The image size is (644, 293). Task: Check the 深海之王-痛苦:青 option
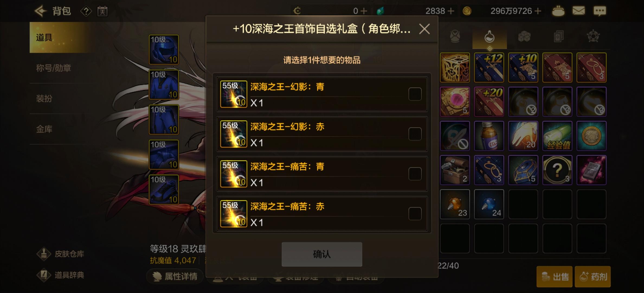[415, 174]
